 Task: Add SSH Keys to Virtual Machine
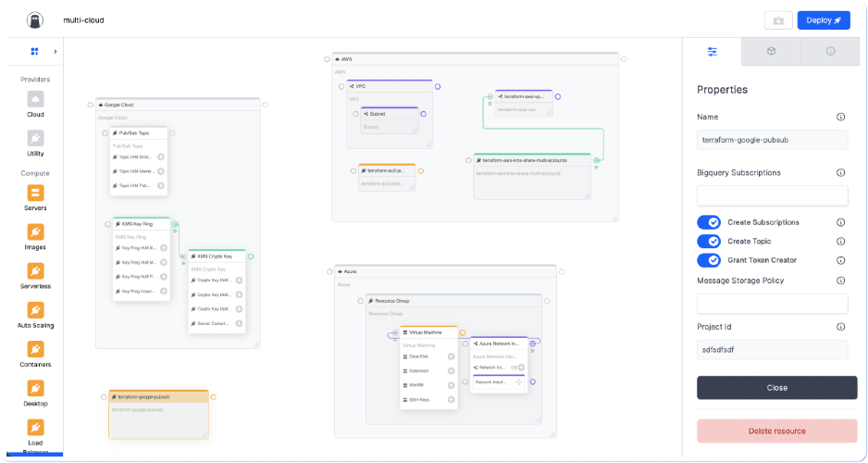[x=452, y=400]
